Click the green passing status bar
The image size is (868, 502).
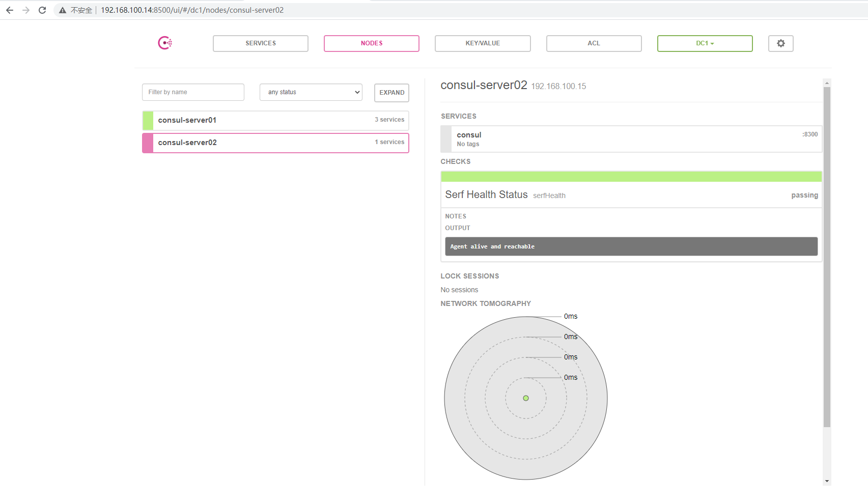[631, 177]
